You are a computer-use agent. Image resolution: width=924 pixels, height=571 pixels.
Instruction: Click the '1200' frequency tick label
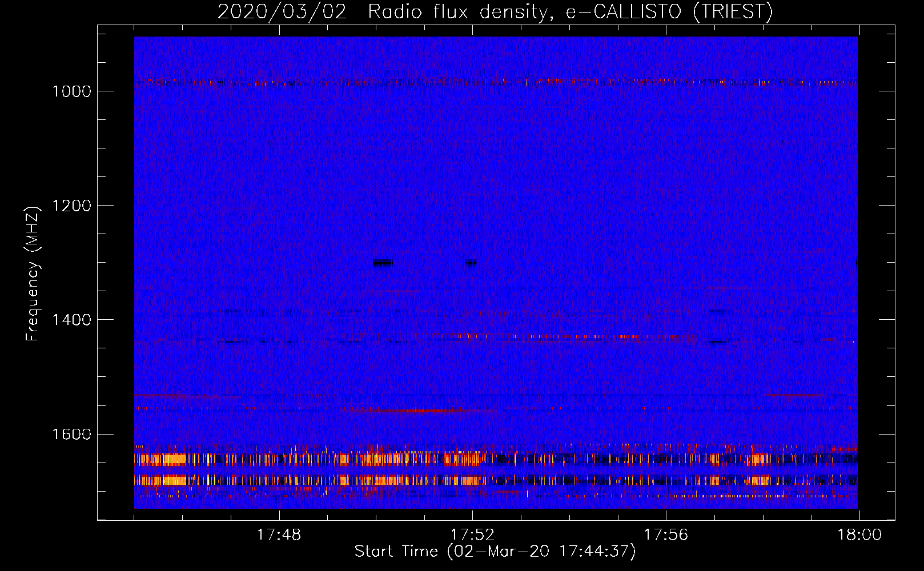pyautogui.click(x=71, y=206)
